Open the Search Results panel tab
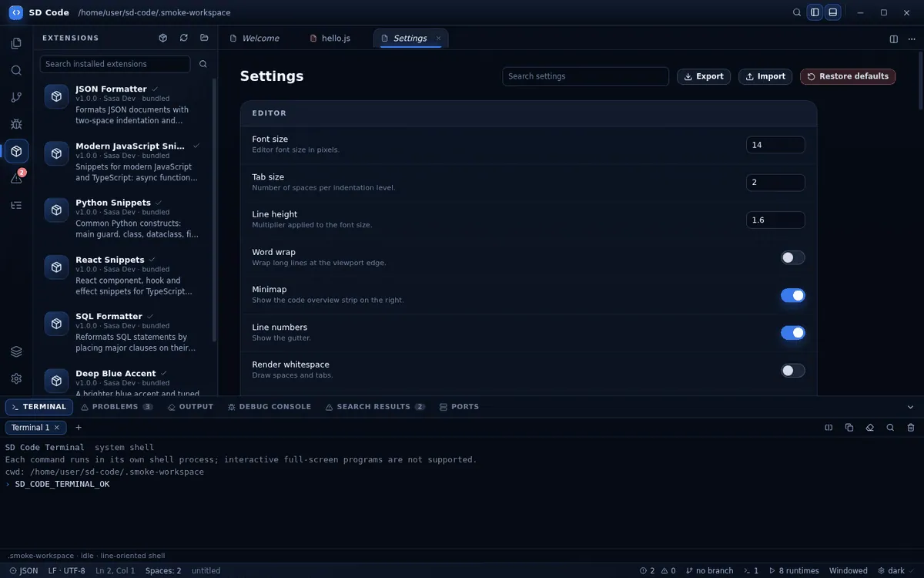 [375, 407]
